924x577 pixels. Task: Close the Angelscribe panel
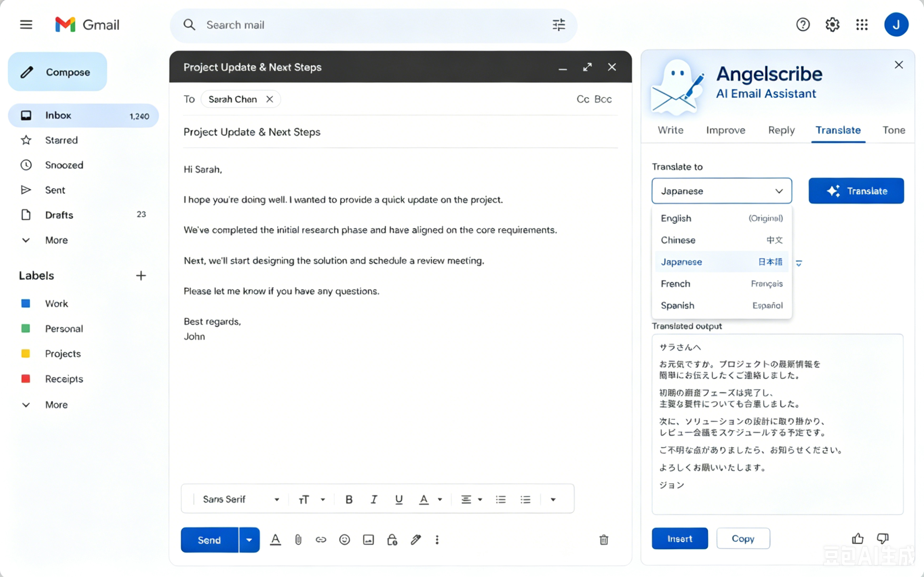point(899,65)
